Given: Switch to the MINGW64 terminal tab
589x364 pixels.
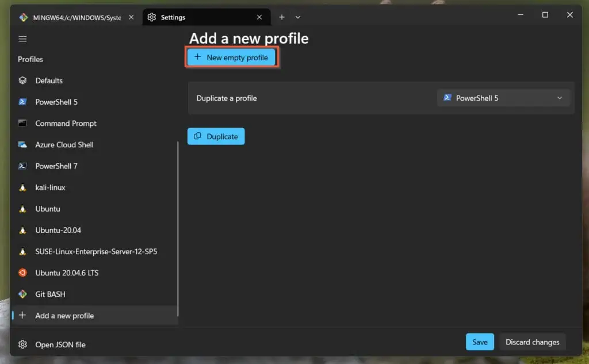Looking at the screenshot, I should point(77,17).
